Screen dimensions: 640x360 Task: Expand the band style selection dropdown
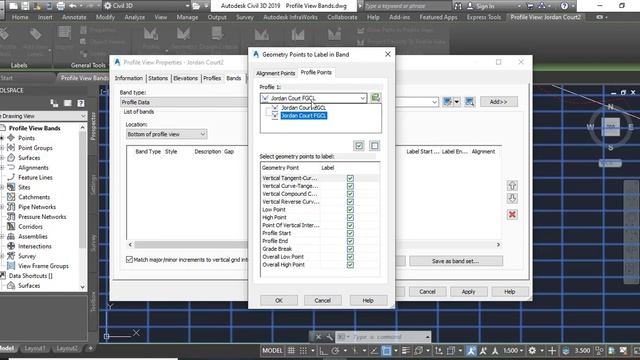click(x=435, y=102)
